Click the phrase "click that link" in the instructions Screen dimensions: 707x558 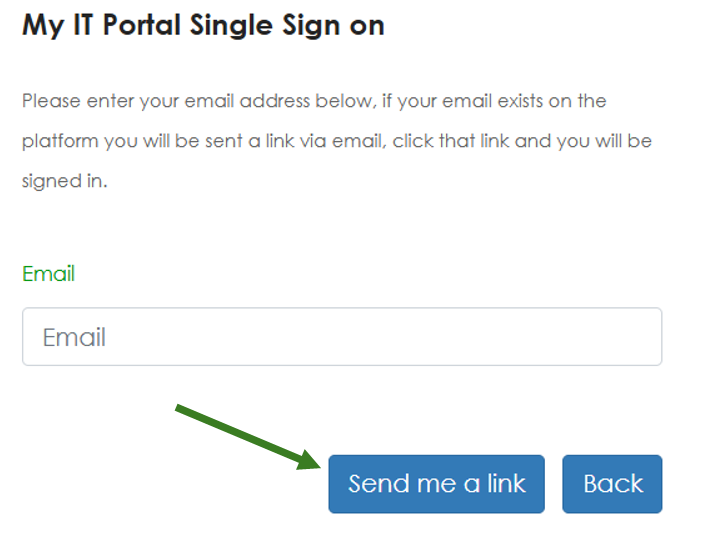pos(450,141)
